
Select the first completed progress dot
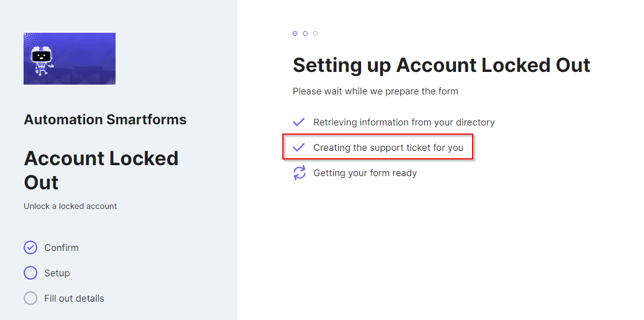click(x=295, y=33)
